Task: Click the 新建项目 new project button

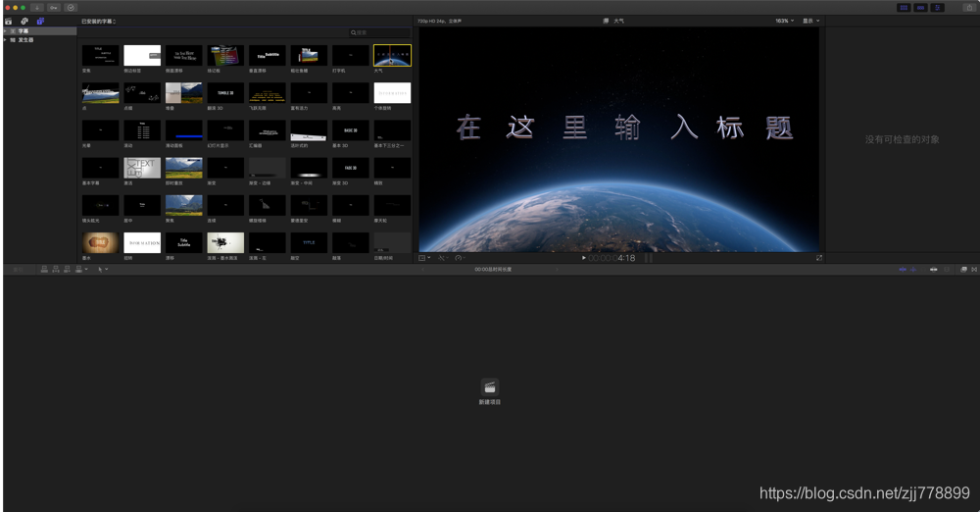Action: [x=490, y=391]
